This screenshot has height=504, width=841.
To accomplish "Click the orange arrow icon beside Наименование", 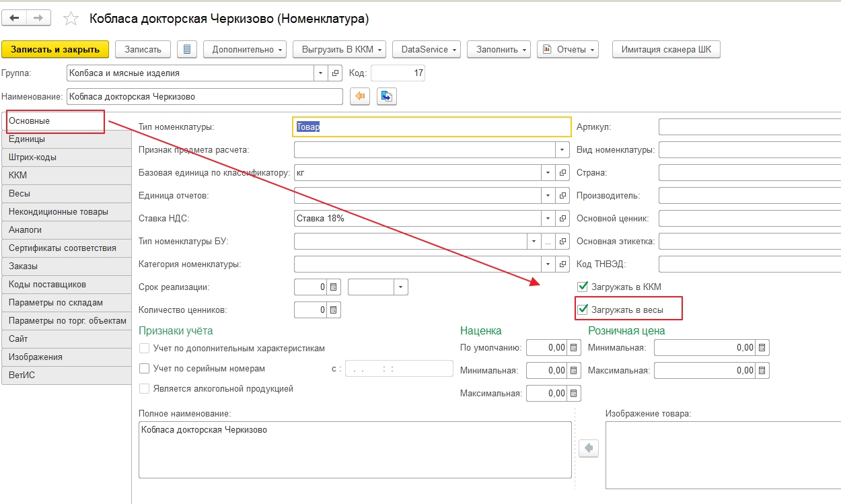I will 360,96.
